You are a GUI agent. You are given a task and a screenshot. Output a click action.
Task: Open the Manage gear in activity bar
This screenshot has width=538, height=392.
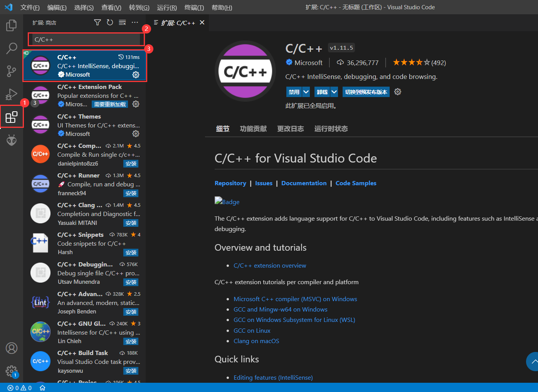click(12, 371)
